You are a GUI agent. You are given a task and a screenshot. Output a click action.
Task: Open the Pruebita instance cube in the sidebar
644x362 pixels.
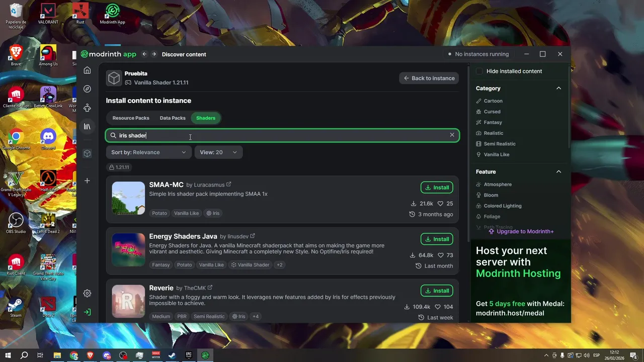tap(87, 153)
